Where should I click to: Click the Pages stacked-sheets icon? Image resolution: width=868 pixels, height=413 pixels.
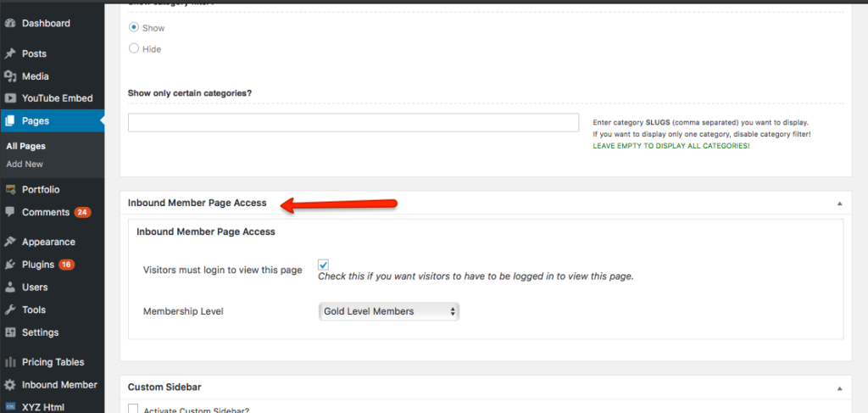9,121
